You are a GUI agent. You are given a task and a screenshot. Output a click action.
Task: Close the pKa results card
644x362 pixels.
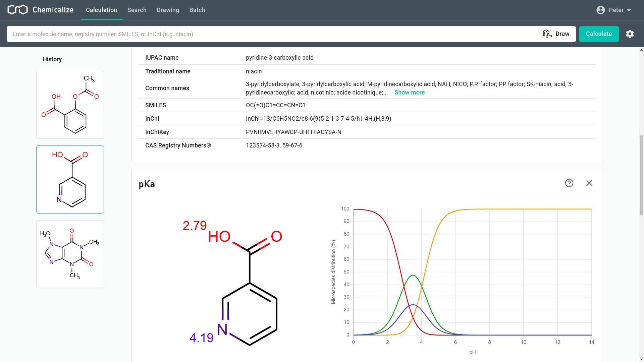[589, 183]
